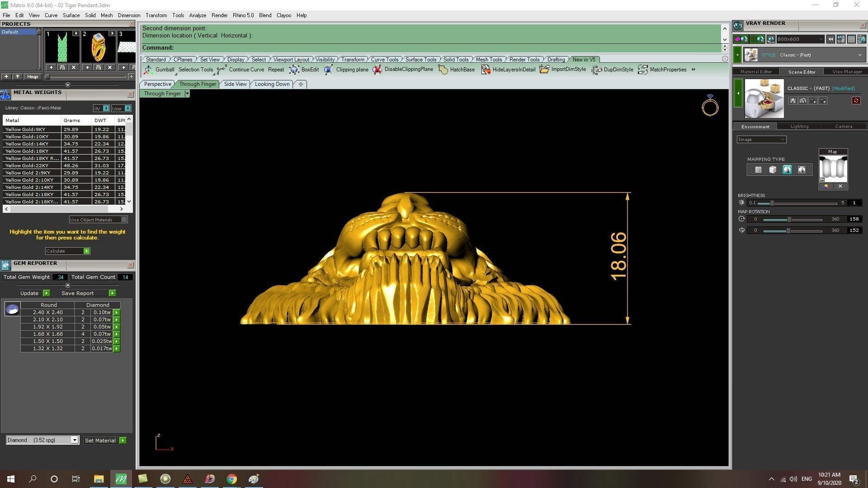Adjust the second Map Rotation slider
Viewport: 868px width, 488px height.
tap(793, 231)
